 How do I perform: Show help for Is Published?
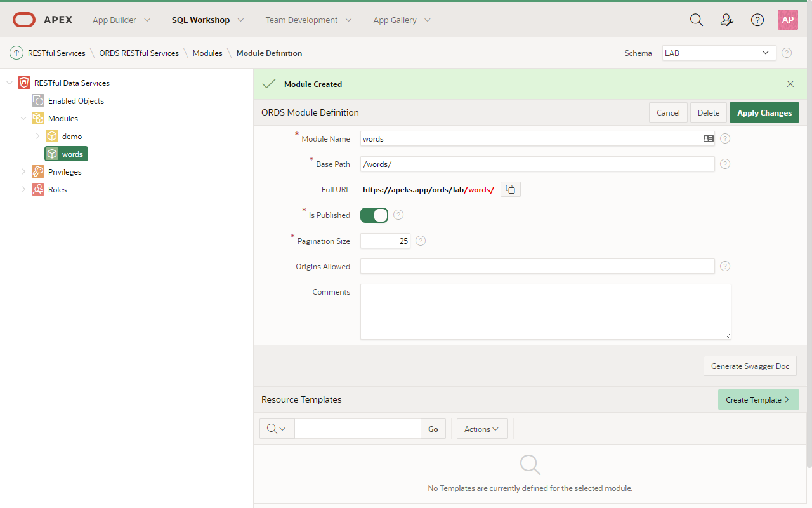(398, 215)
